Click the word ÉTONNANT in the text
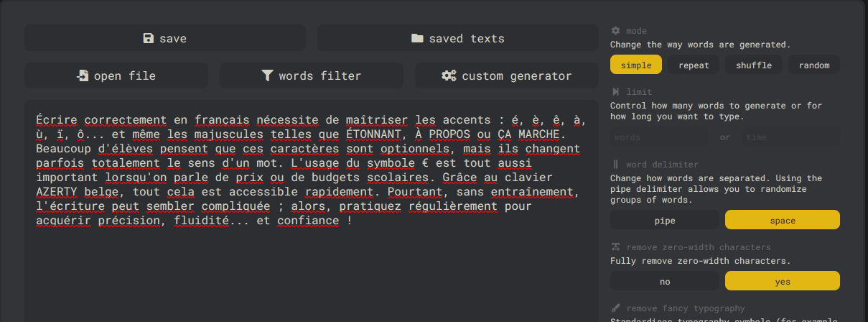Image resolution: width=868 pixels, height=322 pixels. (373, 134)
